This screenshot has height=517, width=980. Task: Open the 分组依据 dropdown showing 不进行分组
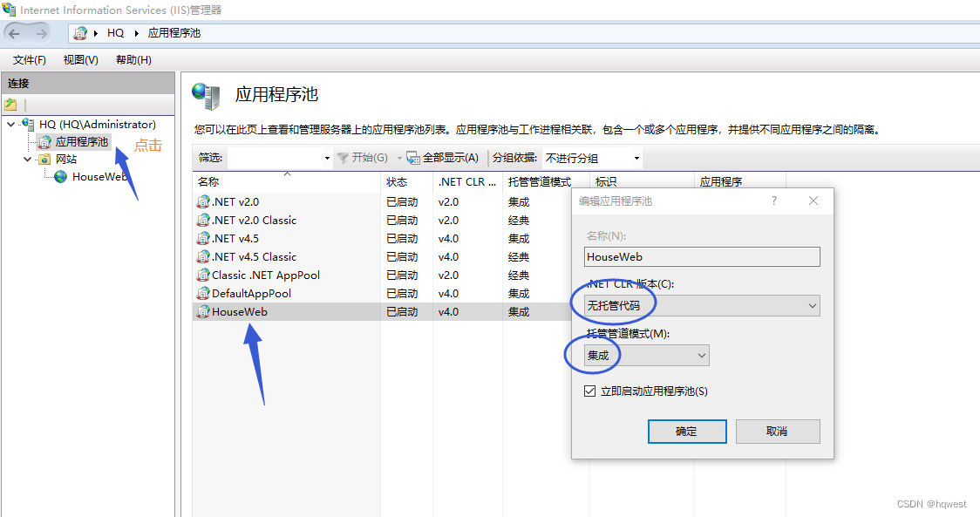click(592, 158)
